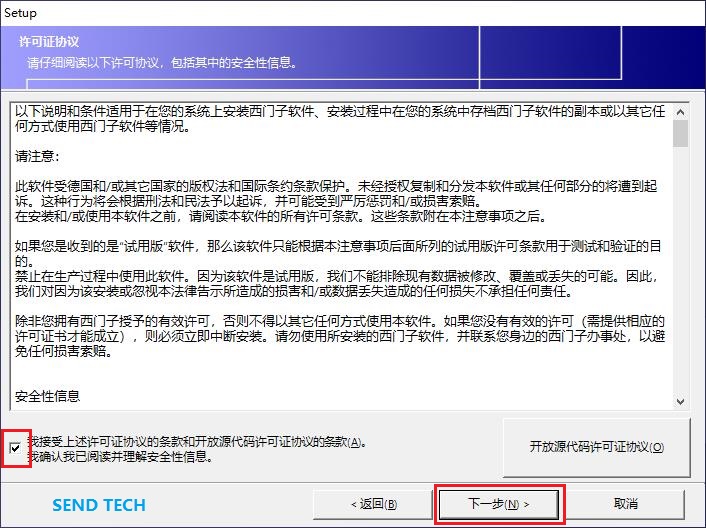Image resolution: width=706 pixels, height=528 pixels.
Task: Proceed with the 下一步(N) button
Action: 499,504
